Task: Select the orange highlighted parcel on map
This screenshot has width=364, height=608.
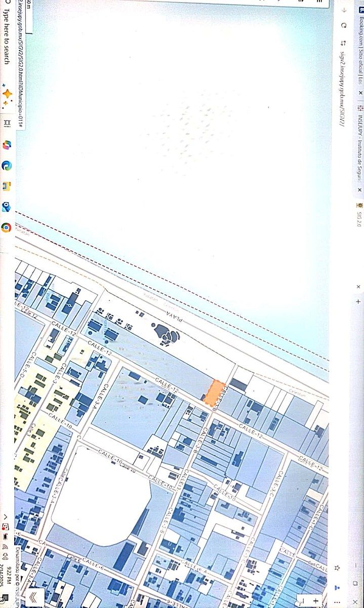Action: tap(214, 394)
